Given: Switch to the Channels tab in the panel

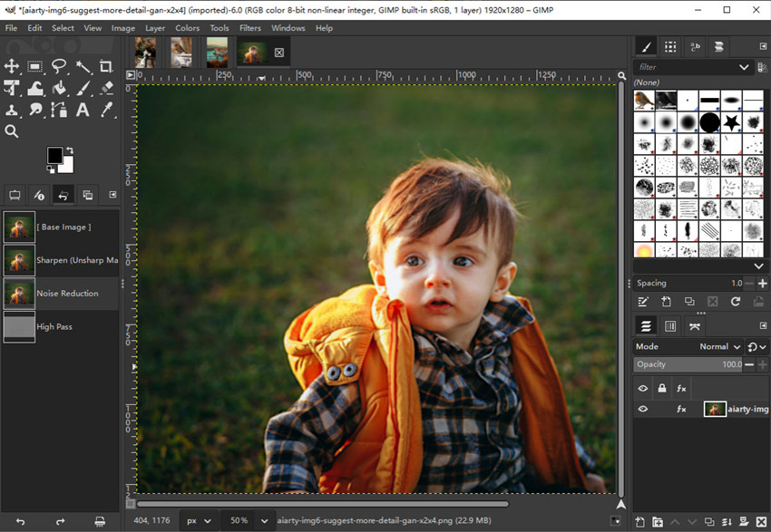Looking at the screenshot, I should click(x=670, y=325).
